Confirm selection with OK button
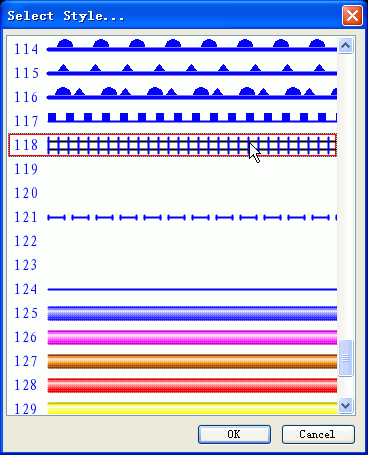Viewport: 368px width, 455px height. 234,434
